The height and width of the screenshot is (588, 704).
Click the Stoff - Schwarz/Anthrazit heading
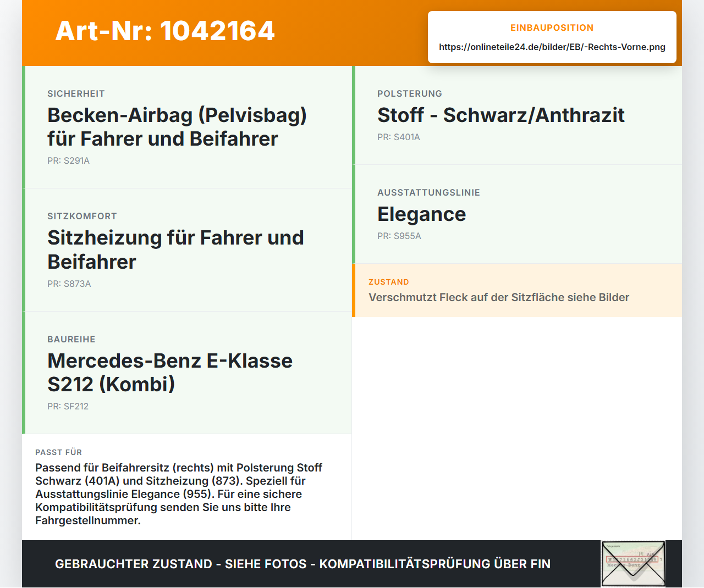click(x=501, y=115)
